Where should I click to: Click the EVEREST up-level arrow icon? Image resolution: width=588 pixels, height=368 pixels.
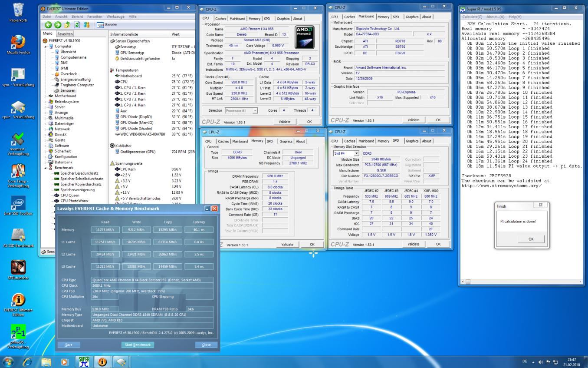point(68,25)
